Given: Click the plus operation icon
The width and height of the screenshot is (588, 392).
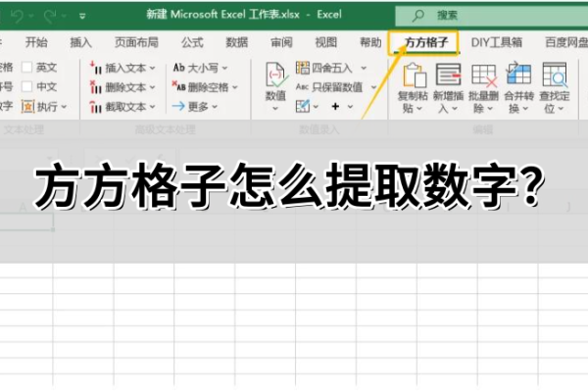Looking at the screenshot, I should [335, 107].
